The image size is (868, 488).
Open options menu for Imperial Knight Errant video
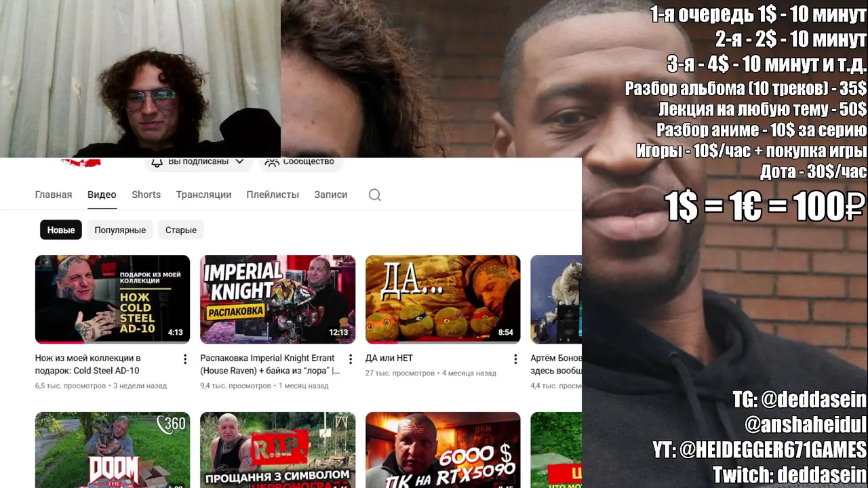tap(350, 359)
